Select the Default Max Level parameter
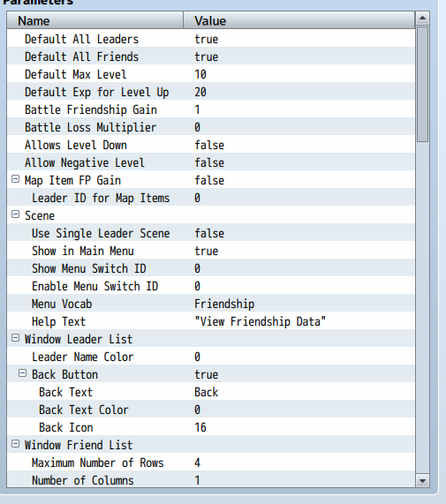446x504 pixels. [211, 74]
